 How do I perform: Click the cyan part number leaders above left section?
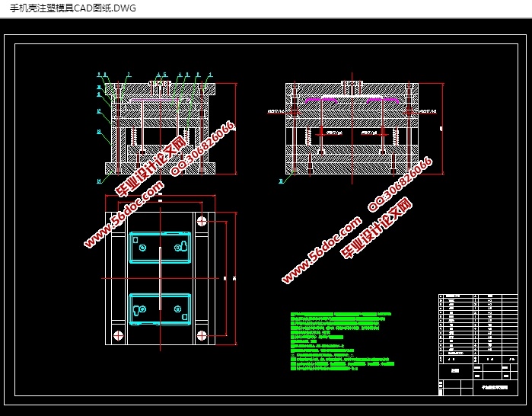click(160, 75)
